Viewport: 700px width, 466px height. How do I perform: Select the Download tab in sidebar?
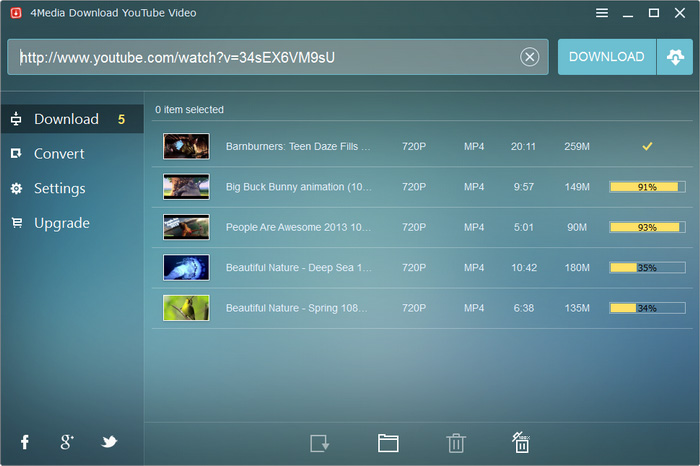click(72, 119)
